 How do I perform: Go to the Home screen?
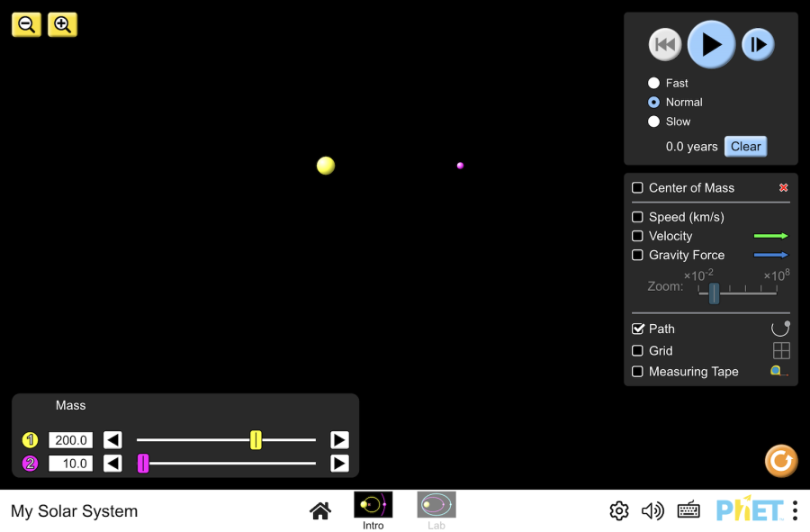(x=320, y=511)
